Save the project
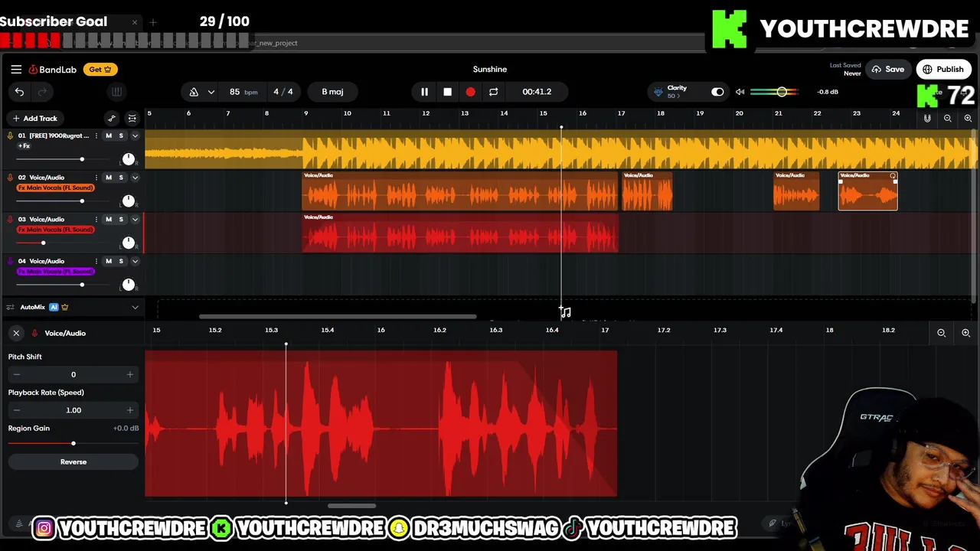The width and height of the screenshot is (980, 551). pos(887,70)
